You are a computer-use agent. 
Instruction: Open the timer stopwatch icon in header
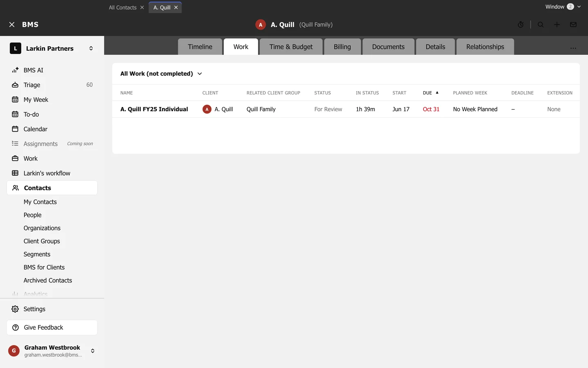(521, 25)
